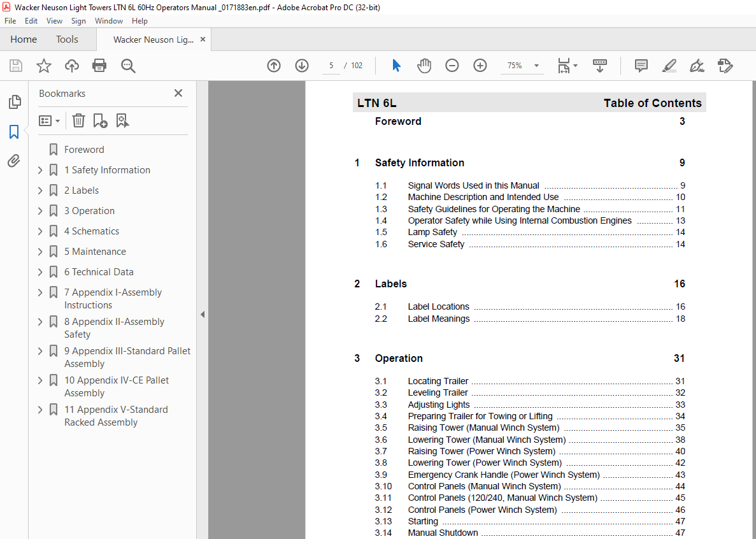Find current bookmark icon
756x539 pixels.
tap(122, 120)
